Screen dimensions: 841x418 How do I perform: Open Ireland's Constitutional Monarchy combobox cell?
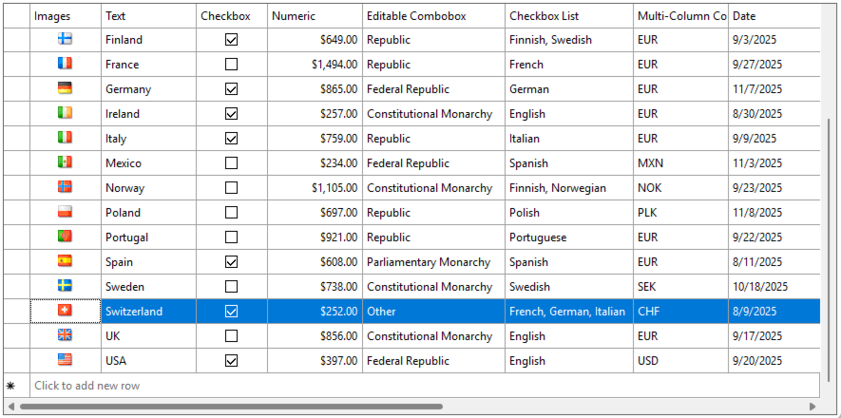(432, 114)
